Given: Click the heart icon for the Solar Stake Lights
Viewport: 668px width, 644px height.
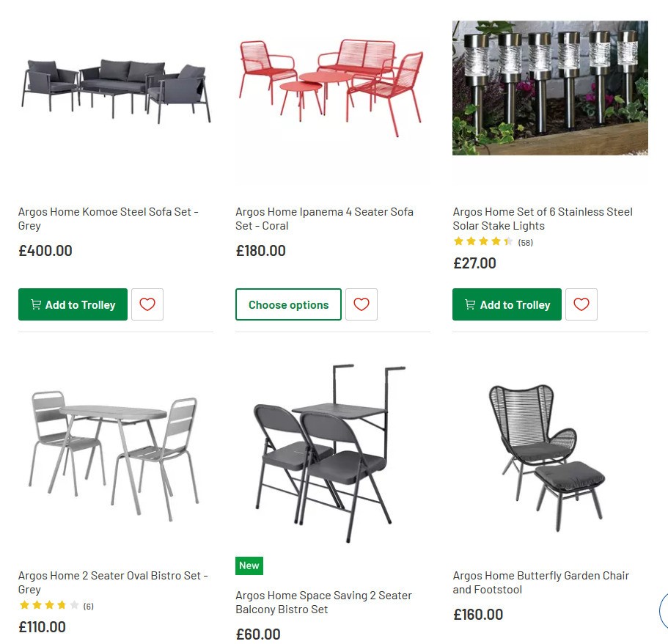Looking at the screenshot, I should tap(581, 304).
